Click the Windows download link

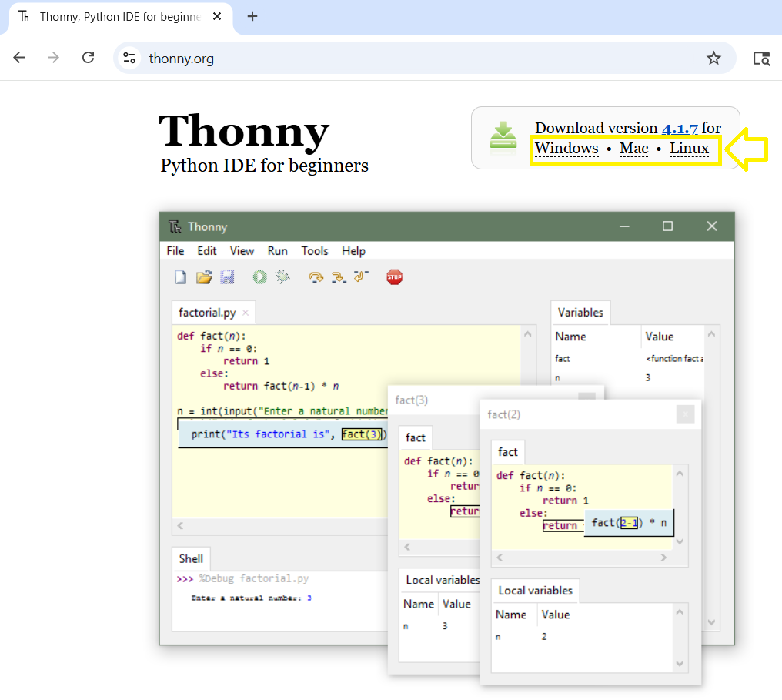pos(566,149)
